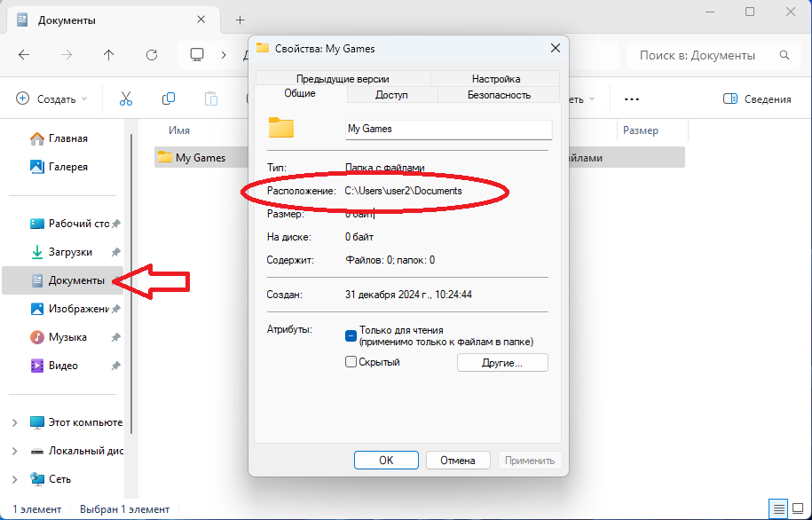Screen dimensions: 812x520
Task: Navigate back with the left arrow
Action: click(x=24, y=55)
